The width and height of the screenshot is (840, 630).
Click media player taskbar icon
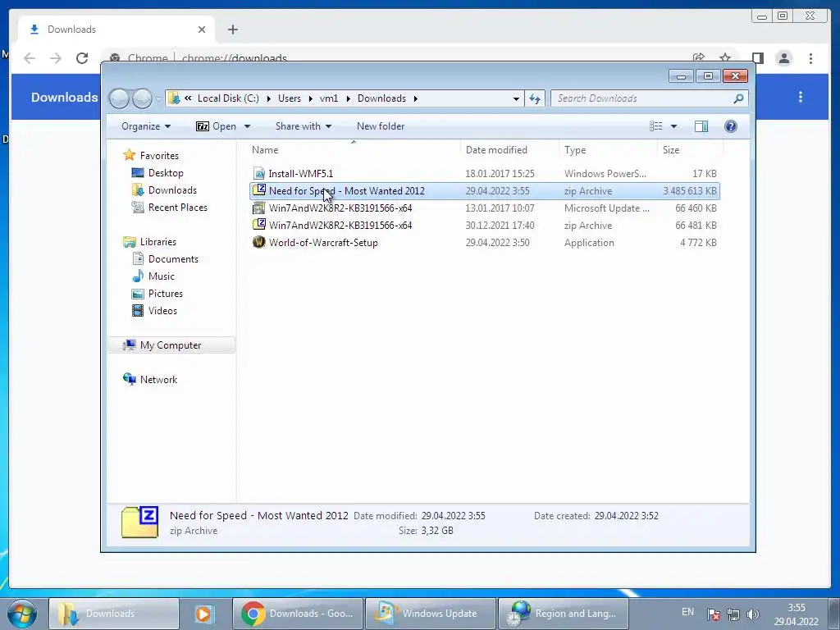(x=203, y=614)
